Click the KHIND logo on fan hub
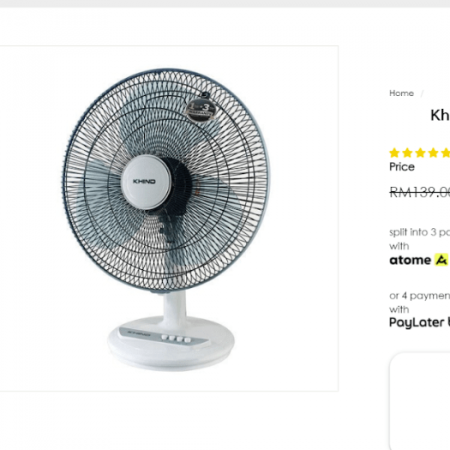Viewport: 450px width, 450px height. [x=144, y=181]
